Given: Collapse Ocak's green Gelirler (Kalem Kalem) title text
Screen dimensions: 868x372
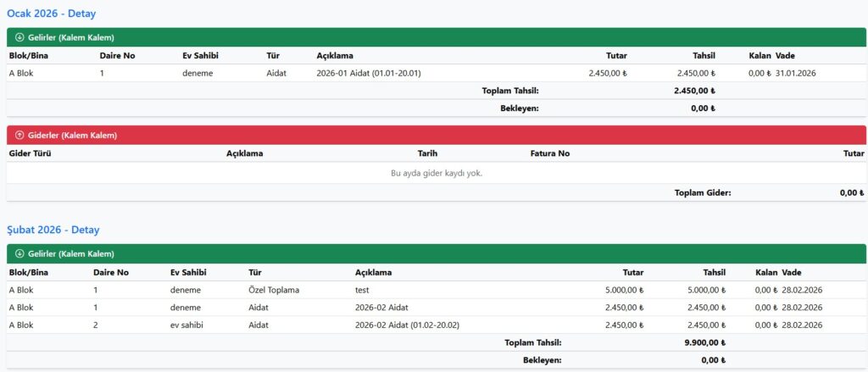Looking at the screenshot, I should coord(71,37).
